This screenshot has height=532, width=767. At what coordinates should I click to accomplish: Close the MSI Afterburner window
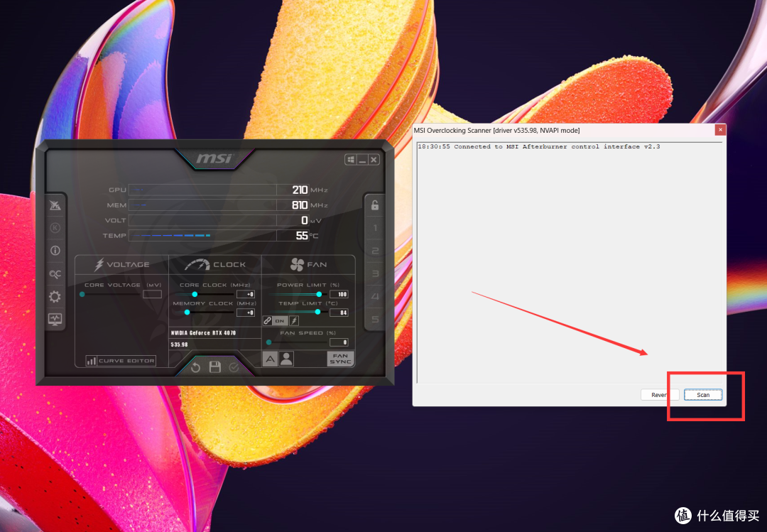(374, 160)
